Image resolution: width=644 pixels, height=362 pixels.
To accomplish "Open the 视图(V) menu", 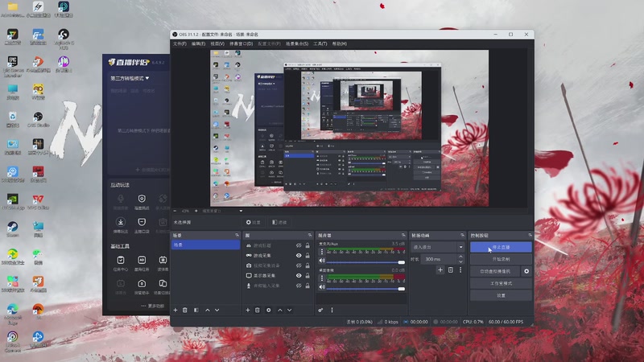I will pos(217,43).
